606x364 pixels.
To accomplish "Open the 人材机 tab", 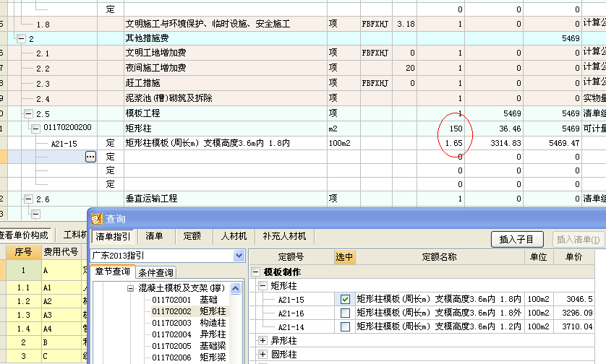I will point(234,236).
